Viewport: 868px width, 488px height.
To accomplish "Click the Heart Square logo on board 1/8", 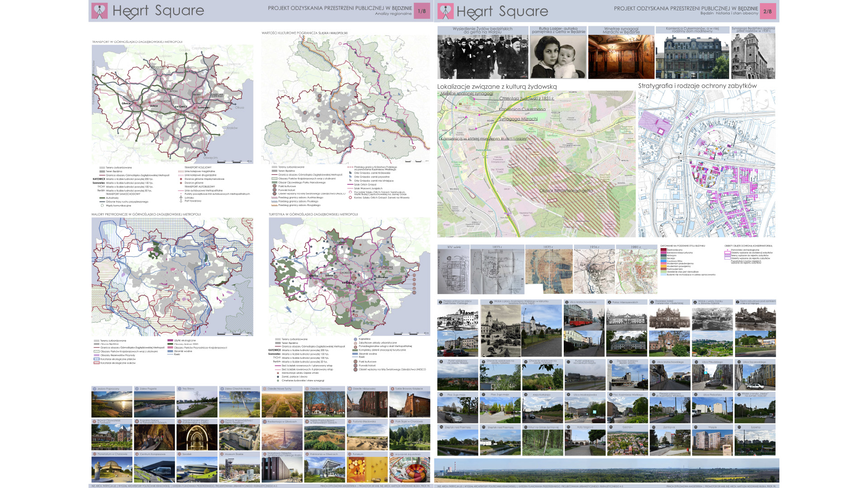I will click(x=99, y=11).
